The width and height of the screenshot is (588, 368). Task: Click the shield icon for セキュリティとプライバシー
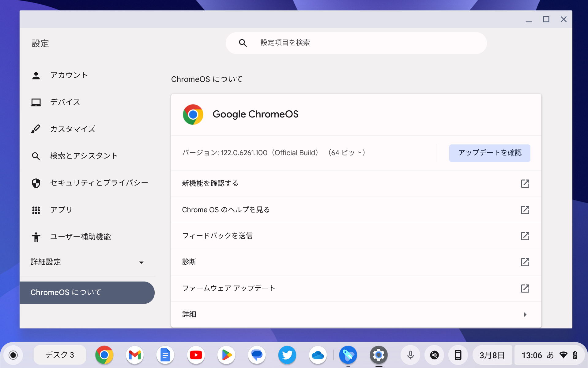point(36,183)
